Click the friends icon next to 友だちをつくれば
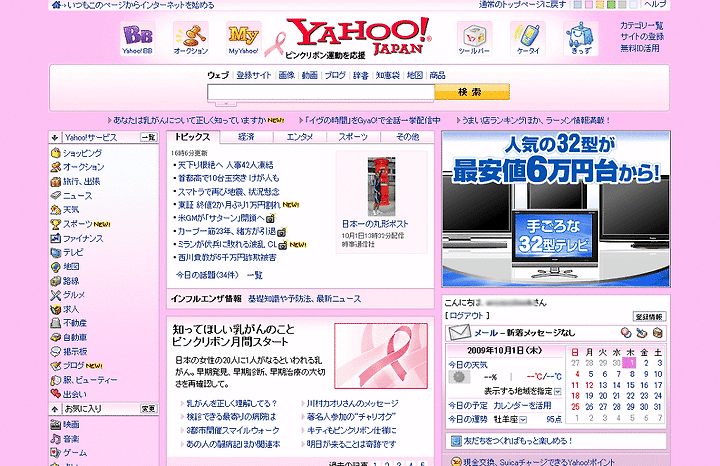The width and height of the screenshot is (720, 466). pos(456,441)
